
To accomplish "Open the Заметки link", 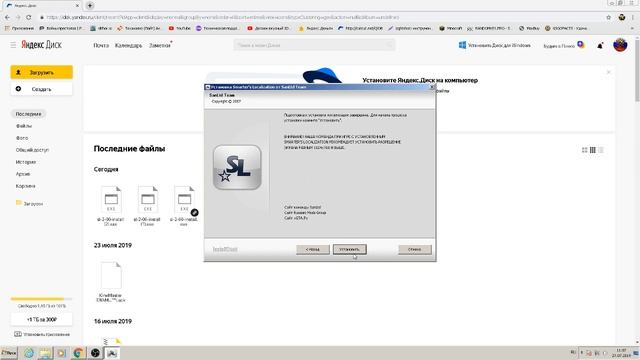I will coord(160,45).
